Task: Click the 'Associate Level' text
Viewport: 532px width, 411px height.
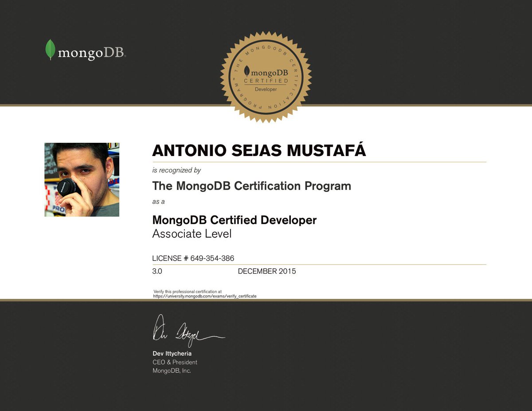Action: pos(192,234)
